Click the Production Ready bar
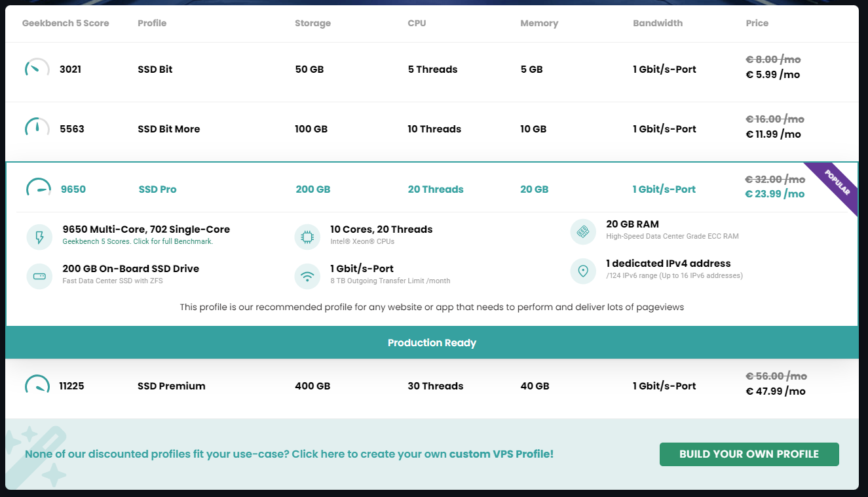Screen dimensions: 868x497 click(x=432, y=343)
